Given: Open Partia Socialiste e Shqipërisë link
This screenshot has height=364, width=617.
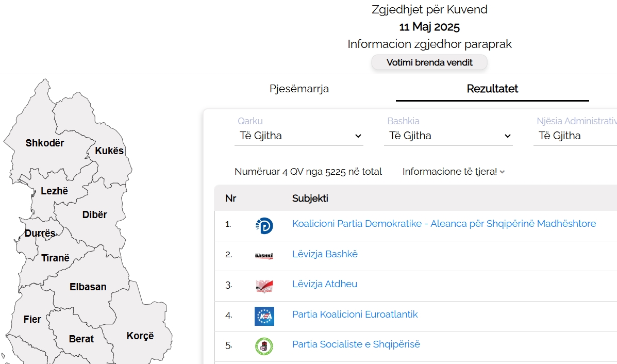Looking at the screenshot, I should [x=356, y=344].
